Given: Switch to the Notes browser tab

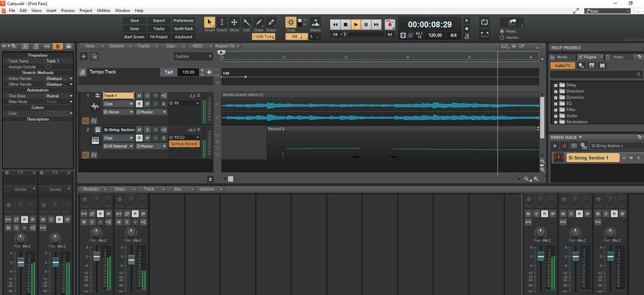Looking at the screenshot, I should point(618,57).
